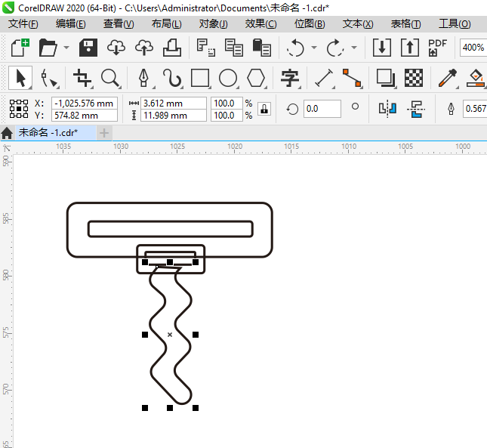Paste with the clipboard Paste icon
The image size is (487, 448).
pyautogui.click(x=261, y=48)
